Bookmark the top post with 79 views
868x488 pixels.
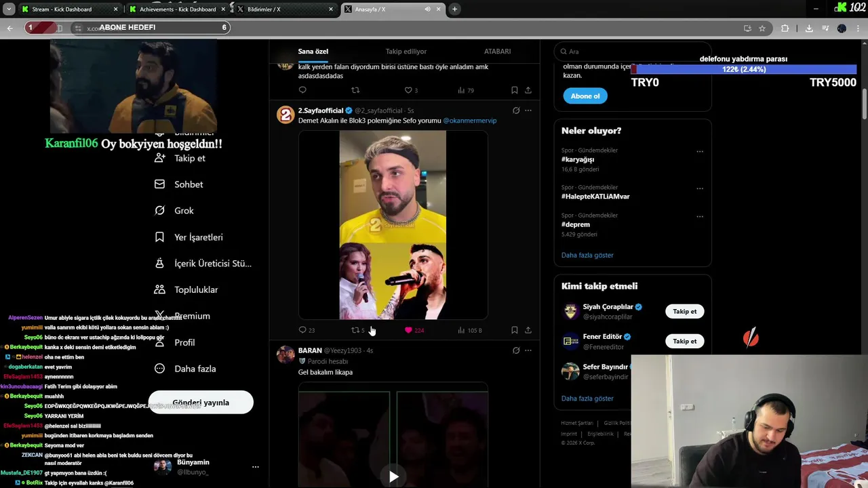tap(515, 90)
